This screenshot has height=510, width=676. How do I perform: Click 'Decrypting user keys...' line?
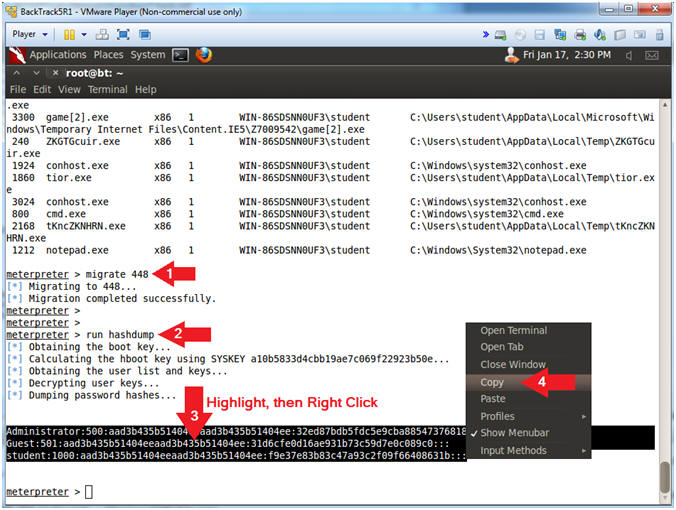coord(94,383)
